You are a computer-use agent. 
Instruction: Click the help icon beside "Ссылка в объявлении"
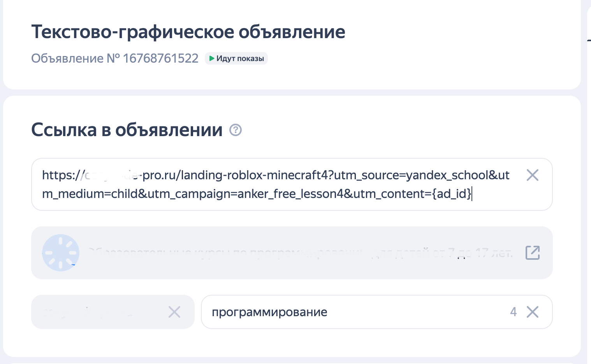click(x=236, y=130)
